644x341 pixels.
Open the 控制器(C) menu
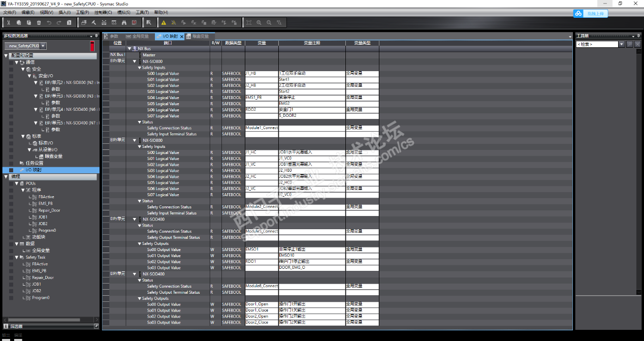[x=103, y=12]
